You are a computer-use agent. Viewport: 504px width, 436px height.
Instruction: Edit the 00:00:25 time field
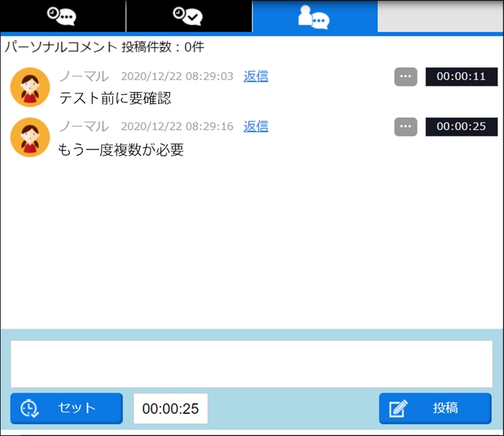pos(171,409)
